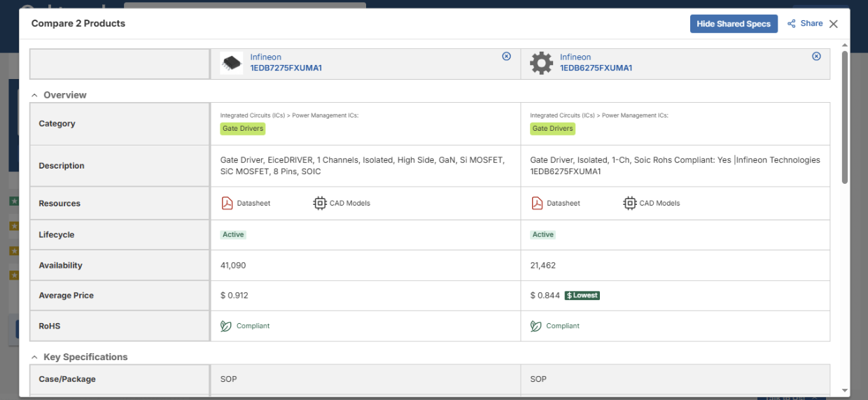The image size is (868, 400).
Task: Click the Lowest price badge
Action: tap(582, 296)
